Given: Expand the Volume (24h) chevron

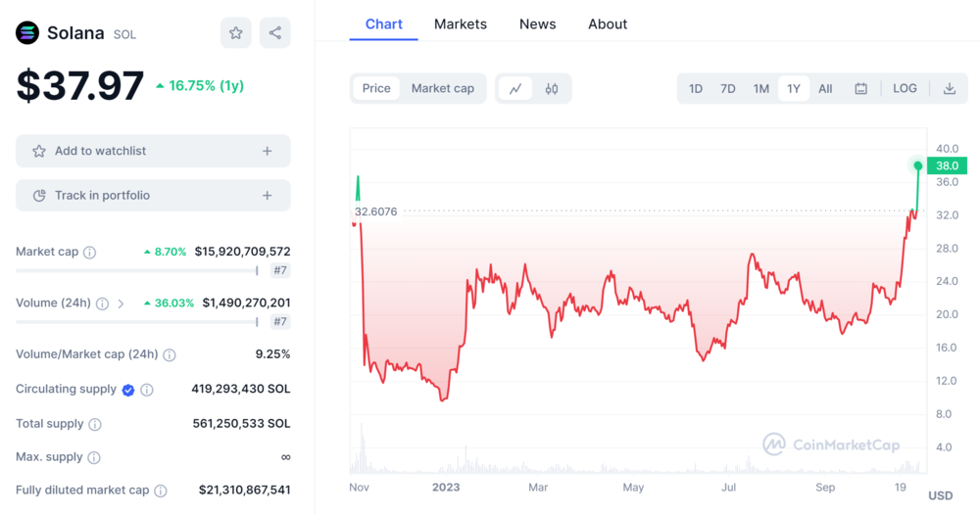Looking at the screenshot, I should 121,304.
